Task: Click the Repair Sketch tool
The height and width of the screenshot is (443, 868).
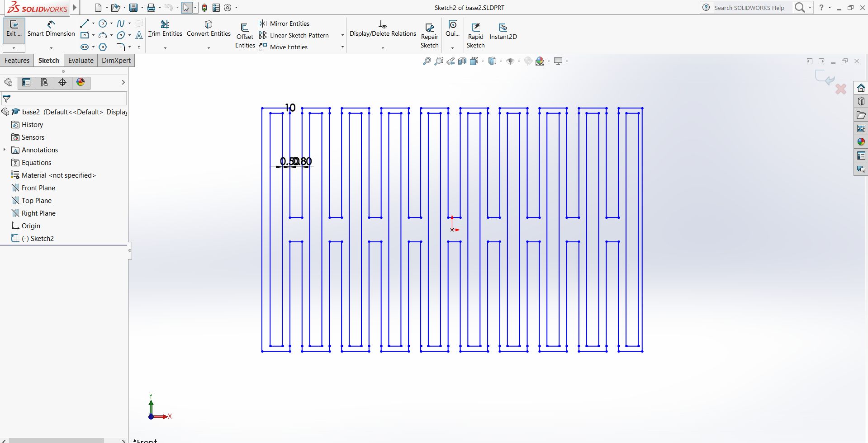Action: [430, 35]
